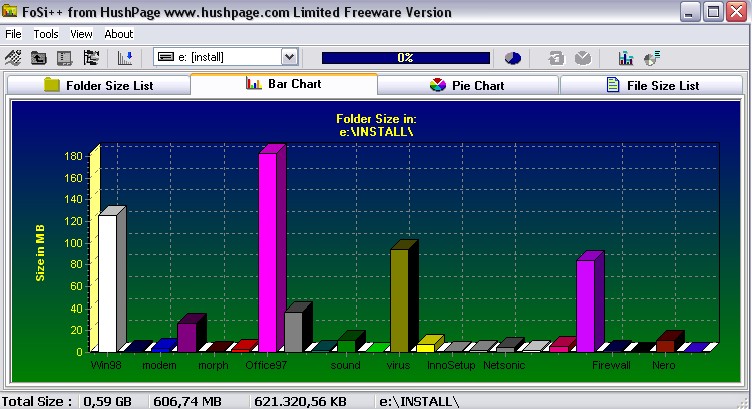
Task: Click the chart with blue down-arrow icon
Action: [125, 58]
